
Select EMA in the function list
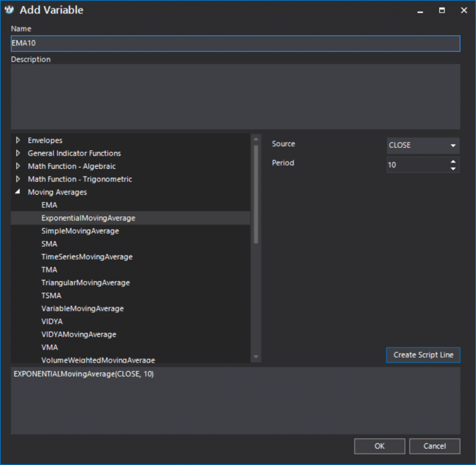[x=49, y=205]
